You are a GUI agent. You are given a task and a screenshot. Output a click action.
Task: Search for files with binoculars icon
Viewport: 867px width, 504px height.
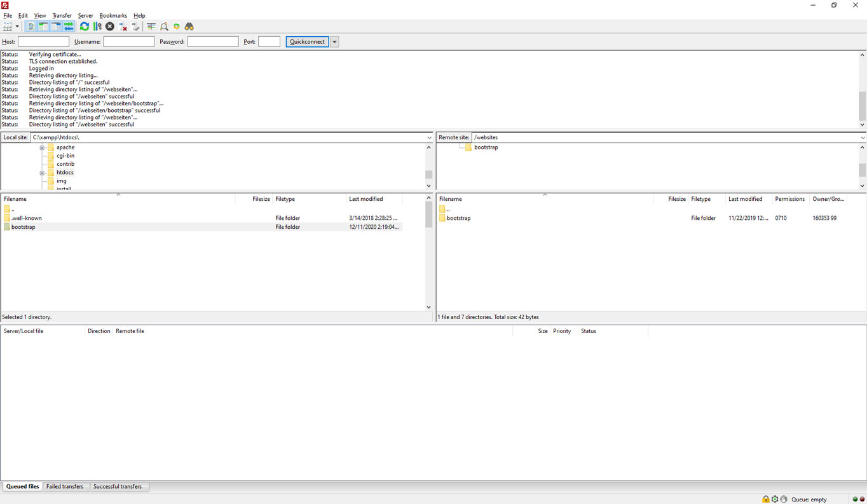(x=189, y=27)
